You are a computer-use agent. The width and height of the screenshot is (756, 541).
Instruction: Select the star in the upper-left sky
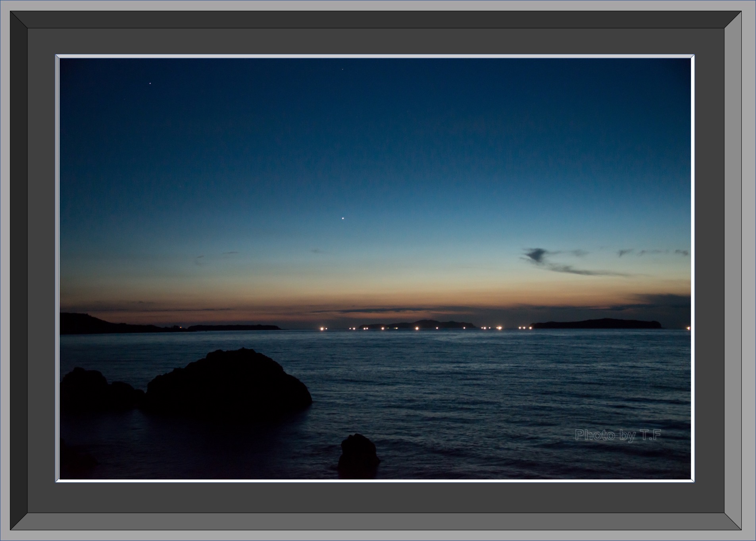(150, 84)
